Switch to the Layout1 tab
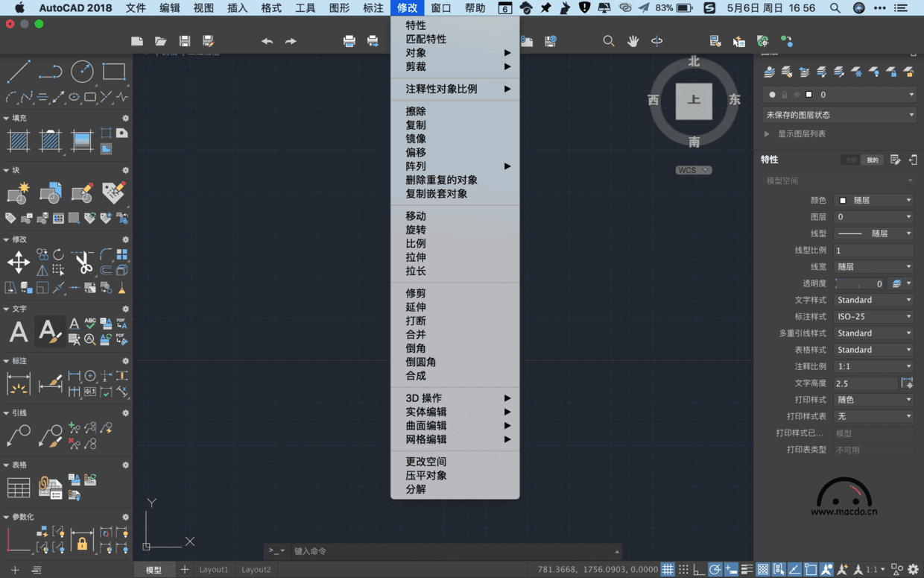Image resolution: width=924 pixels, height=578 pixels. 214,569
